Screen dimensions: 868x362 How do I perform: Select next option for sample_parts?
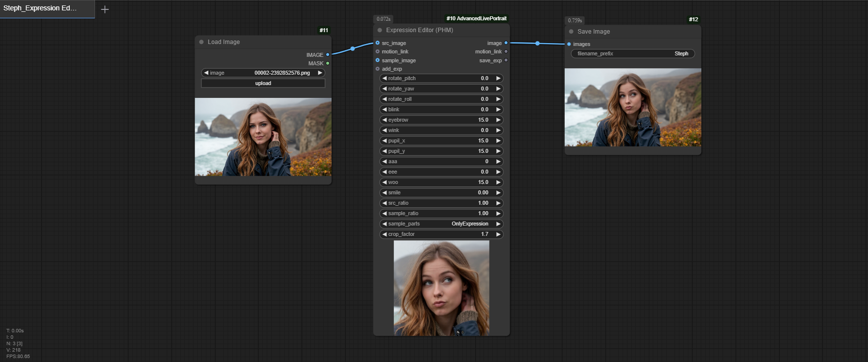pos(498,224)
